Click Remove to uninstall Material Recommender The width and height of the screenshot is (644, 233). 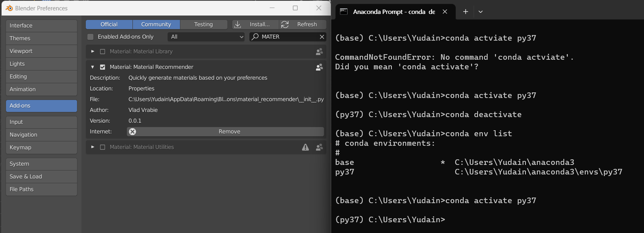[x=225, y=131]
